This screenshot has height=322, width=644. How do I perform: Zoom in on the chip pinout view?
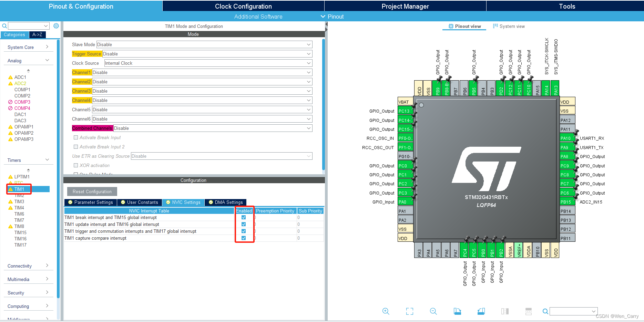(386, 311)
